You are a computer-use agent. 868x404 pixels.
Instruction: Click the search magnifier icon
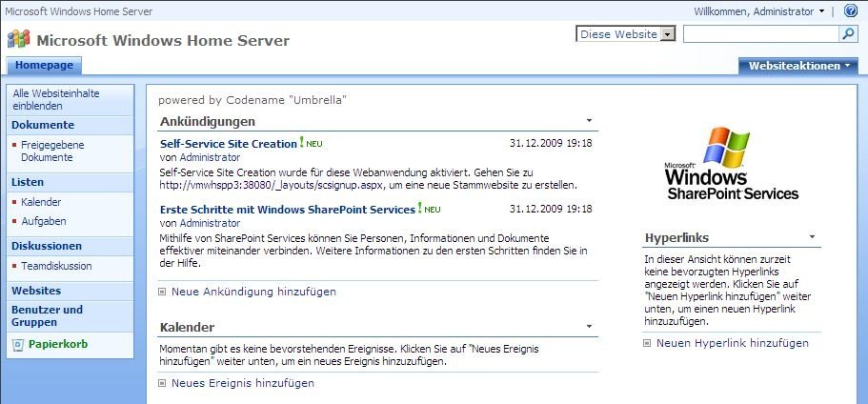[848, 34]
